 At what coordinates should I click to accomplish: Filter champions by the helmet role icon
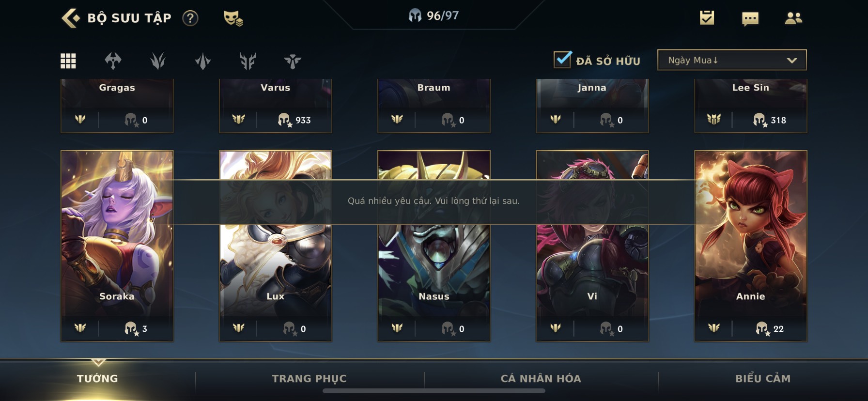point(113,61)
